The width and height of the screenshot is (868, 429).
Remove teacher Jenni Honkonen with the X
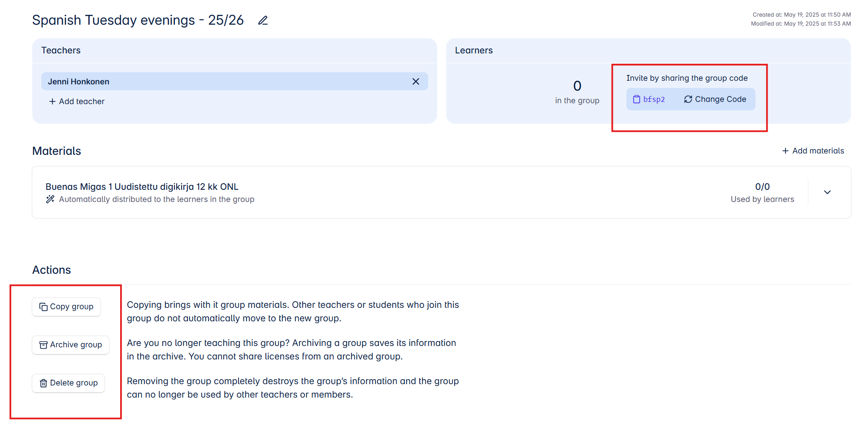(416, 82)
